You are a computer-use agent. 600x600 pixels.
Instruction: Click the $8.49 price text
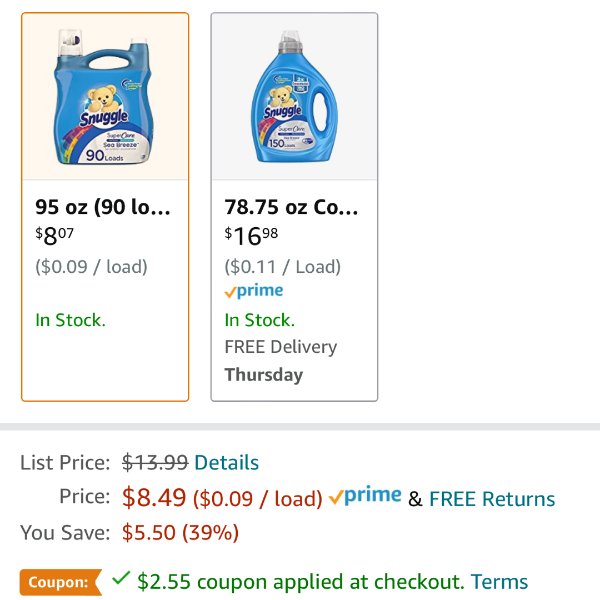click(x=154, y=497)
